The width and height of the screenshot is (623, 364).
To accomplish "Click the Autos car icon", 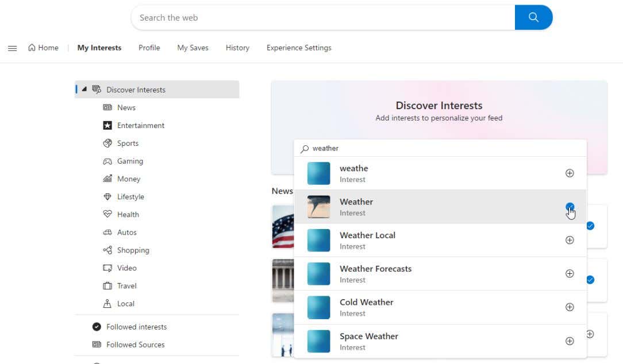I will point(107,232).
